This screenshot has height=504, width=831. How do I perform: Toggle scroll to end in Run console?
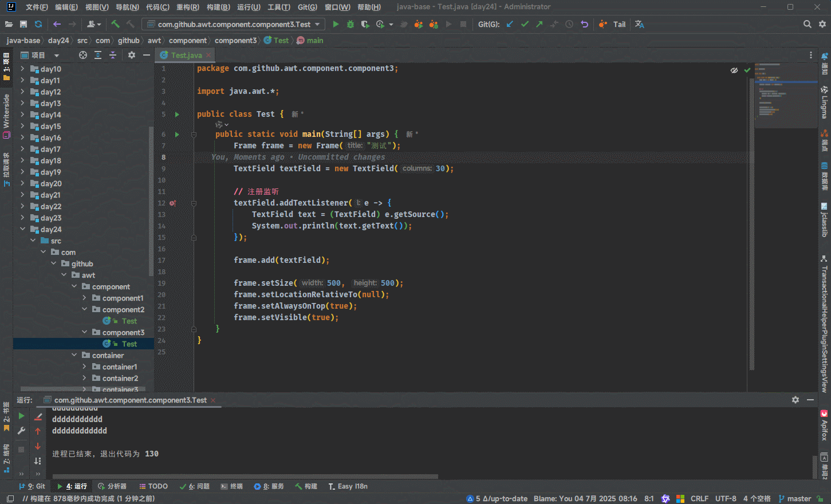point(38,460)
